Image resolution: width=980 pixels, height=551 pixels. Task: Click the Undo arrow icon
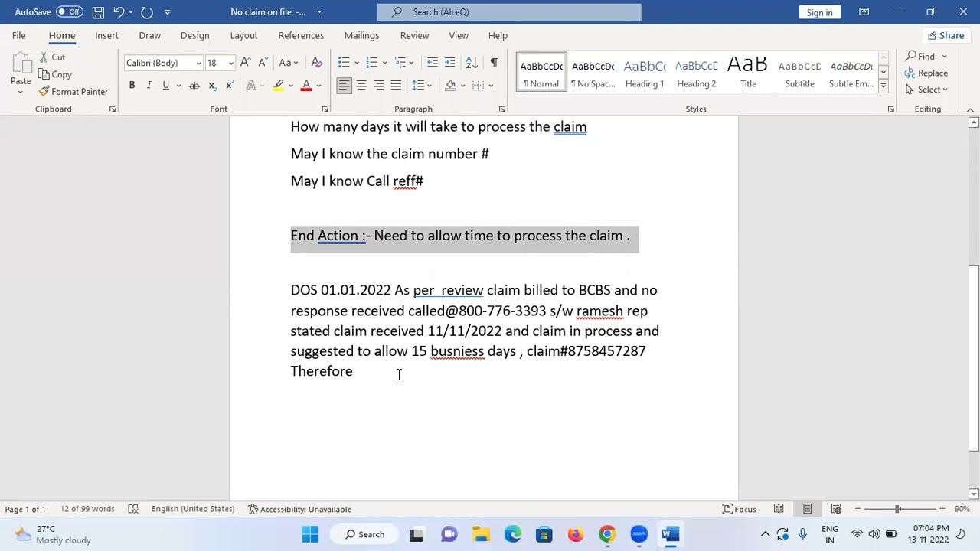(x=119, y=11)
